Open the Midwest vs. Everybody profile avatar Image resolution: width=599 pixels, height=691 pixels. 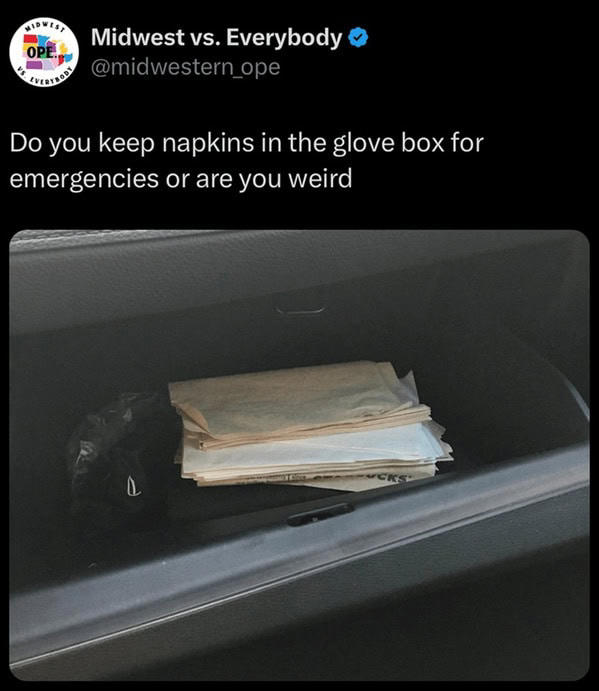point(44,52)
